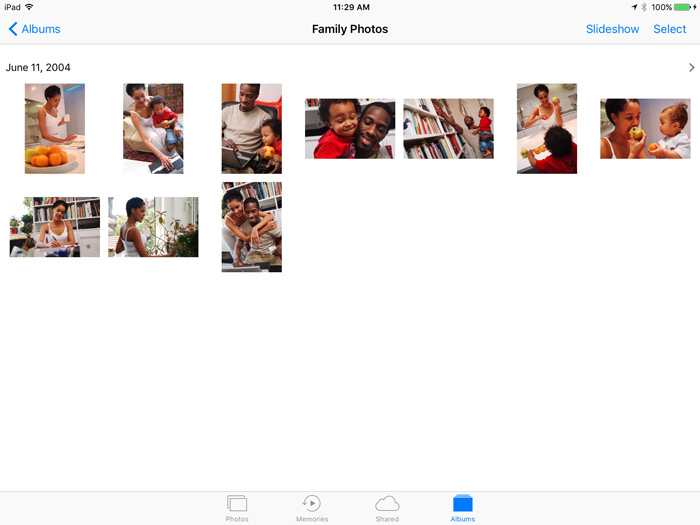Open photo of woman tending plants by window

click(x=153, y=227)
